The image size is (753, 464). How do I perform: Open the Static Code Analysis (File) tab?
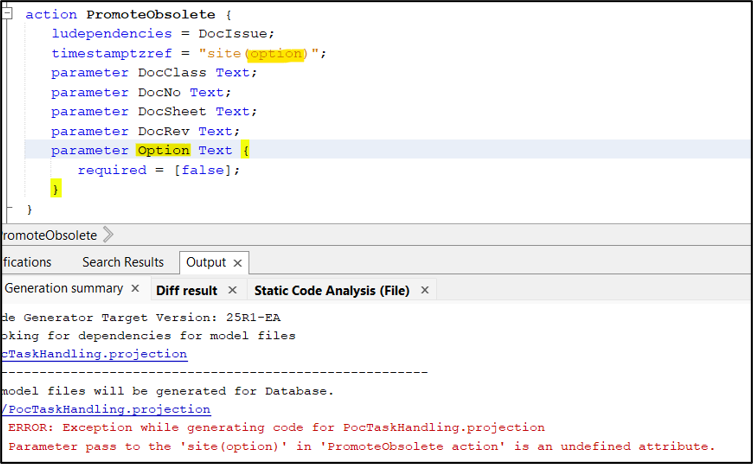331,290
